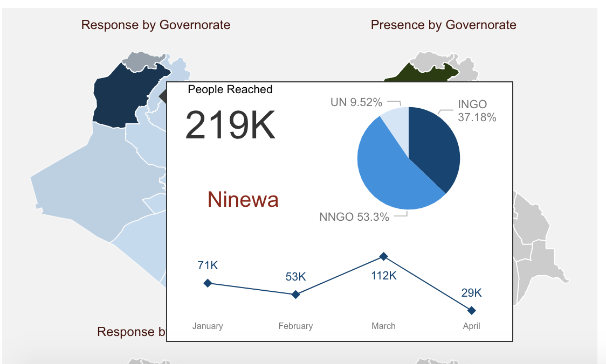606x364 pixels.
Task: Click the "INGO 37.18%" pie label
Action: 477,111
